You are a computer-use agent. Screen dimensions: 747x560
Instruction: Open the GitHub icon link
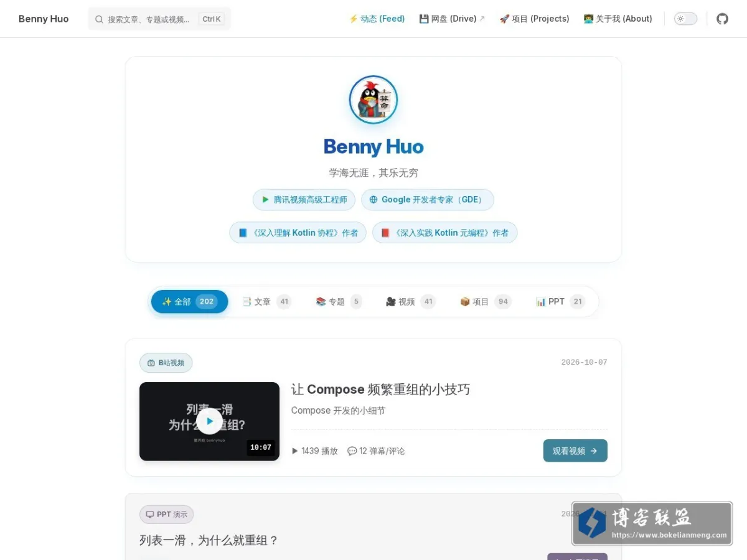(x=722, y=19)
